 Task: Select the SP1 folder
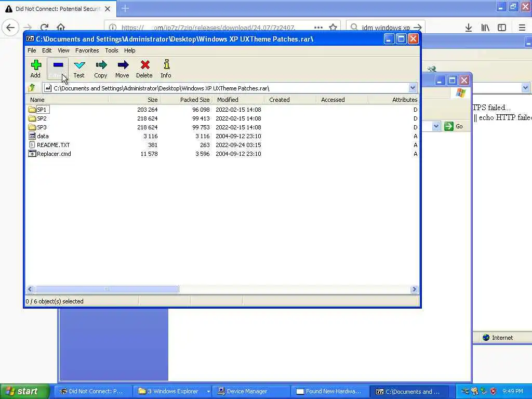point(42,110)
